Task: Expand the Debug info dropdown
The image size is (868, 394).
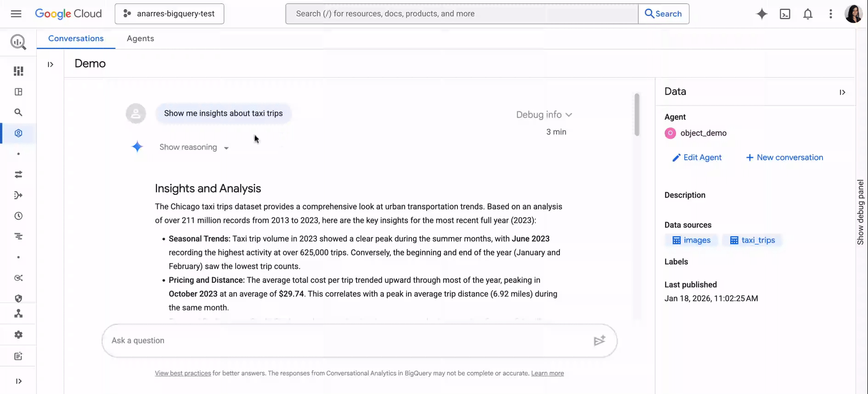Action: tap(544, 115)
